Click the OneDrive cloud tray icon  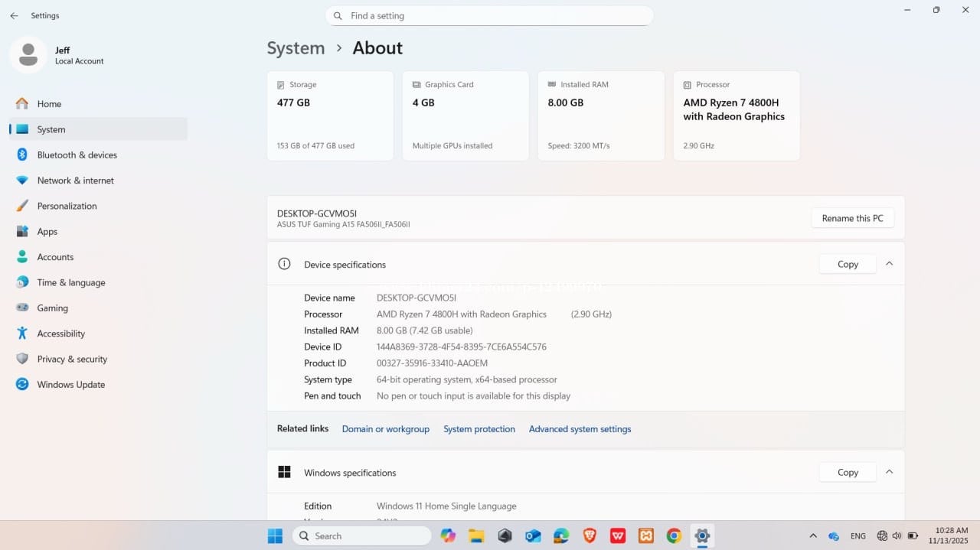pos(834,536)
